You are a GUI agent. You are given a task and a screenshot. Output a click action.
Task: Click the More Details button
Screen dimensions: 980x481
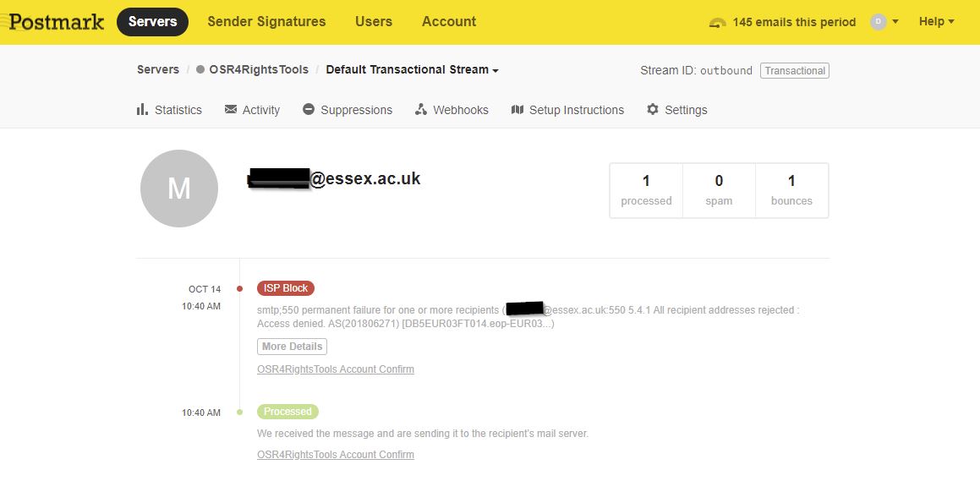tap(292, 347)
